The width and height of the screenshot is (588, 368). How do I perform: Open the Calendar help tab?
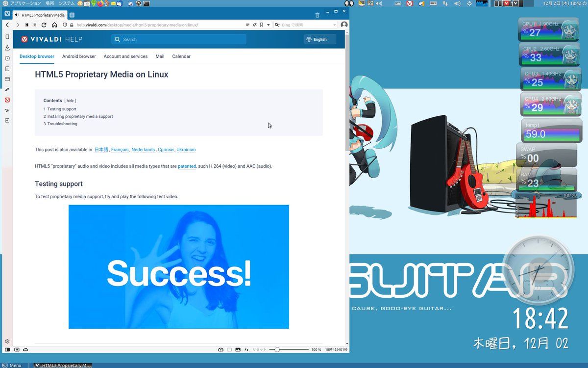(x=181, y=56)
